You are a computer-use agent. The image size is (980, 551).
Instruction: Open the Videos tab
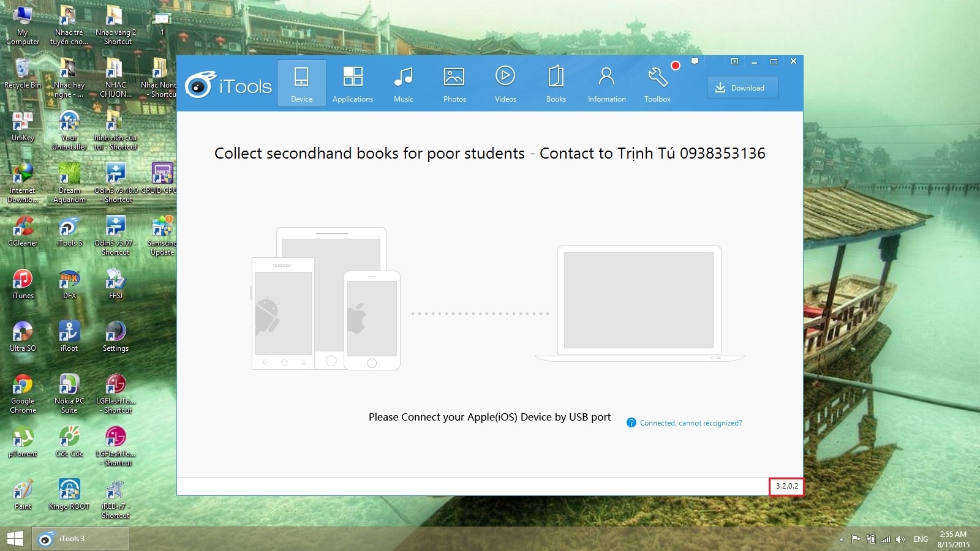[x=505, y=84]
